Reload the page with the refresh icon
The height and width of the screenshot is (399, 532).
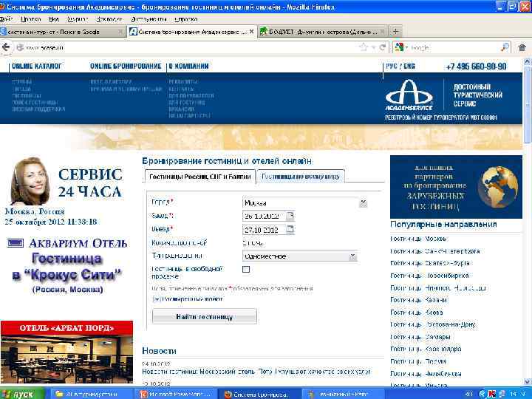[x=383, y=47]
